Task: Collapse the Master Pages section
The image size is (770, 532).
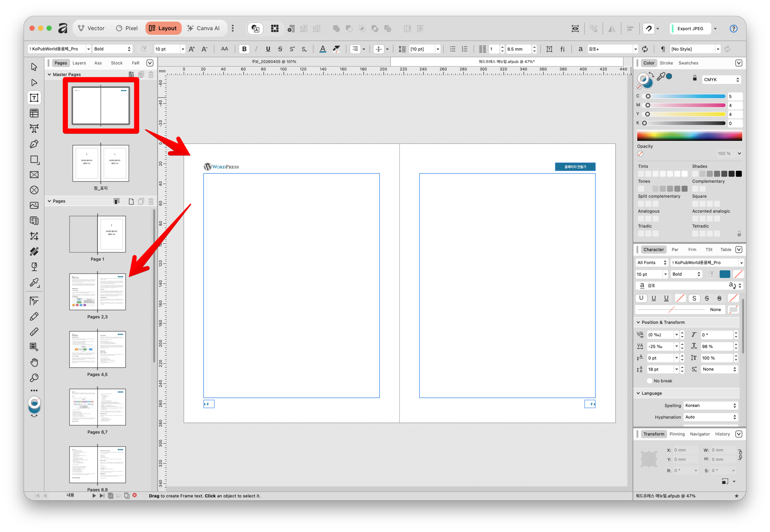Action: [49, 74]
